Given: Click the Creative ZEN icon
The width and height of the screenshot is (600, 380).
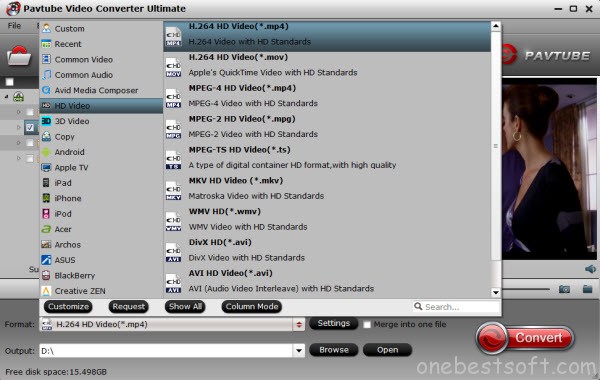Looking at the screenshot, I should [x=46, y=291].
